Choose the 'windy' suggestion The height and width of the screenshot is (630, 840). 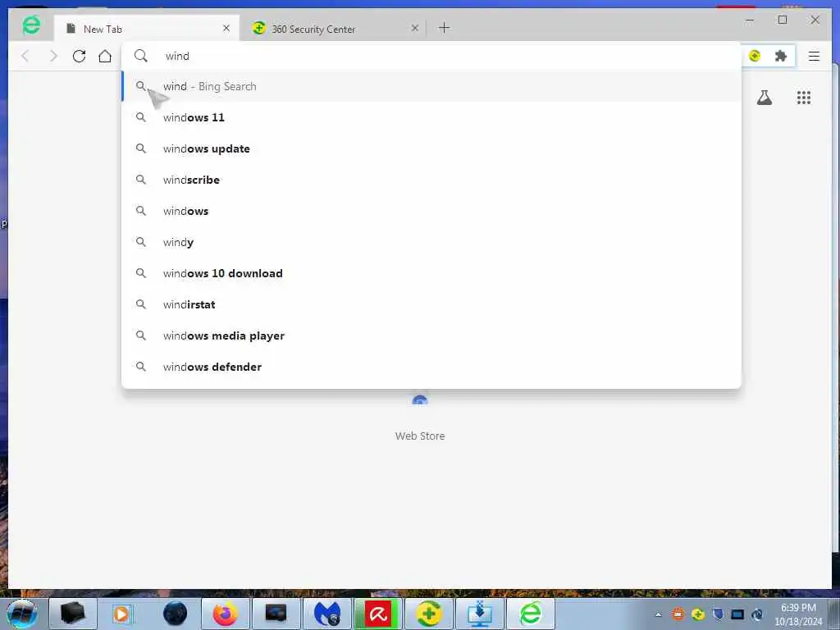tap(431, 242)
